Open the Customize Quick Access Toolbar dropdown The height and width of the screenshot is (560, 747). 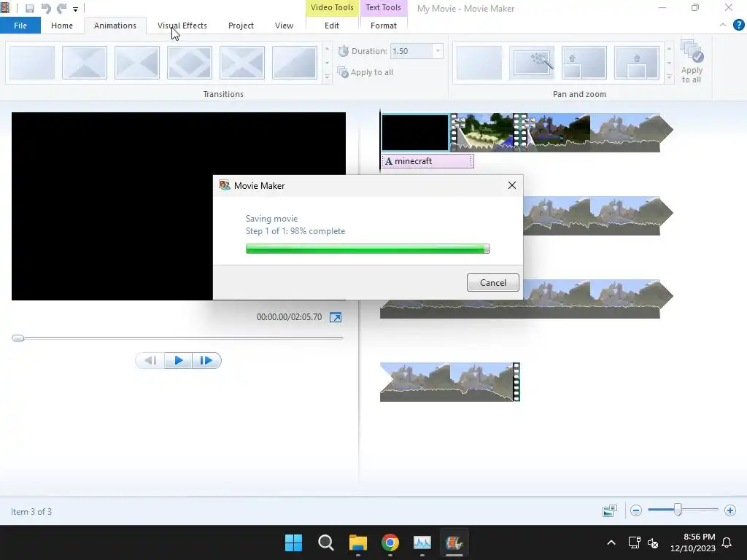click(75, 9)
